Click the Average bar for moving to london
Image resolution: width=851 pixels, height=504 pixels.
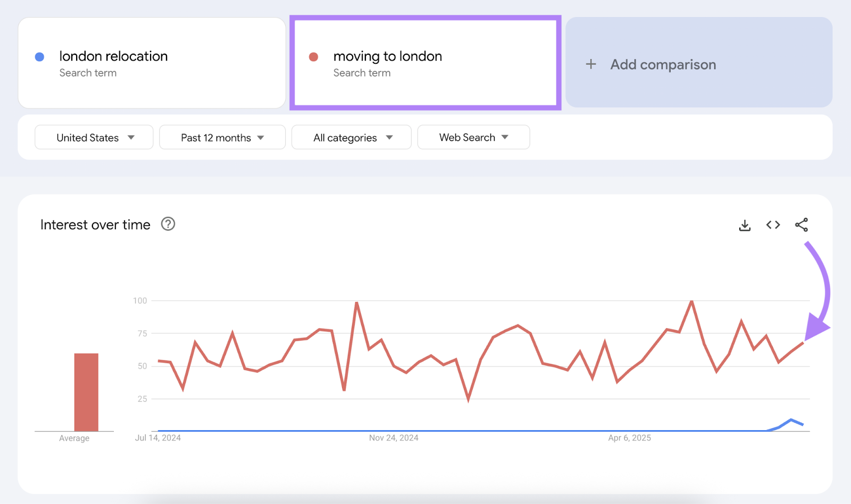coord(86,392)
